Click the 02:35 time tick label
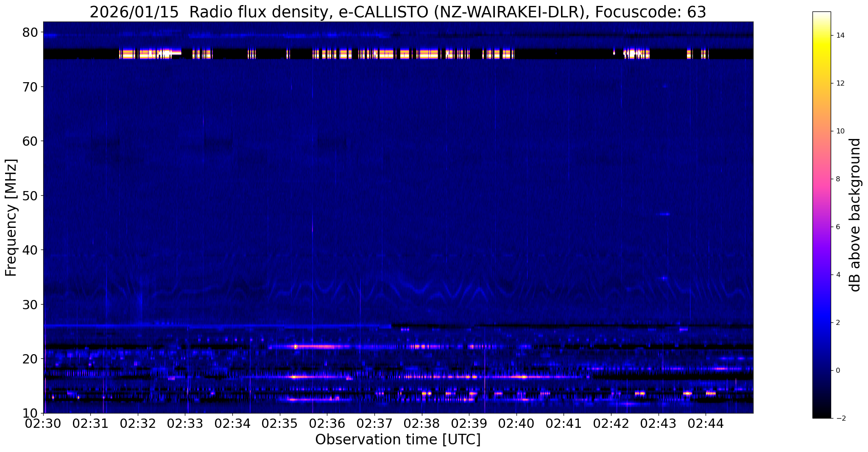 pos(280,424)
